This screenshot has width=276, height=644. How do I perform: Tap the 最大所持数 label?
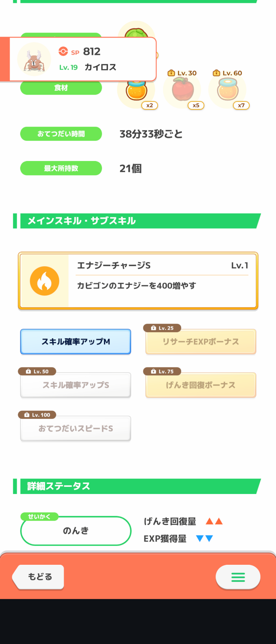61,168
